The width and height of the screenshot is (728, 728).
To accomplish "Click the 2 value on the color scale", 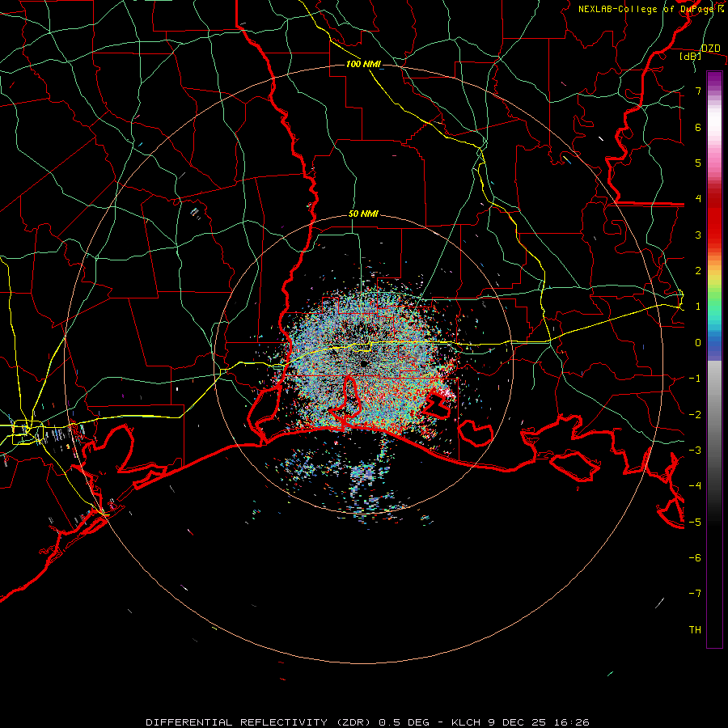I will pyautogui.click(x=698, y=271).
